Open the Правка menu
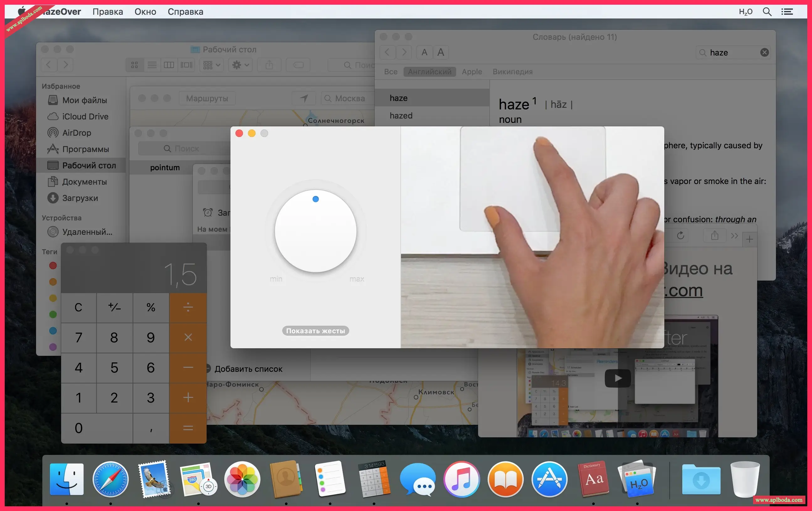 [108, 12]
